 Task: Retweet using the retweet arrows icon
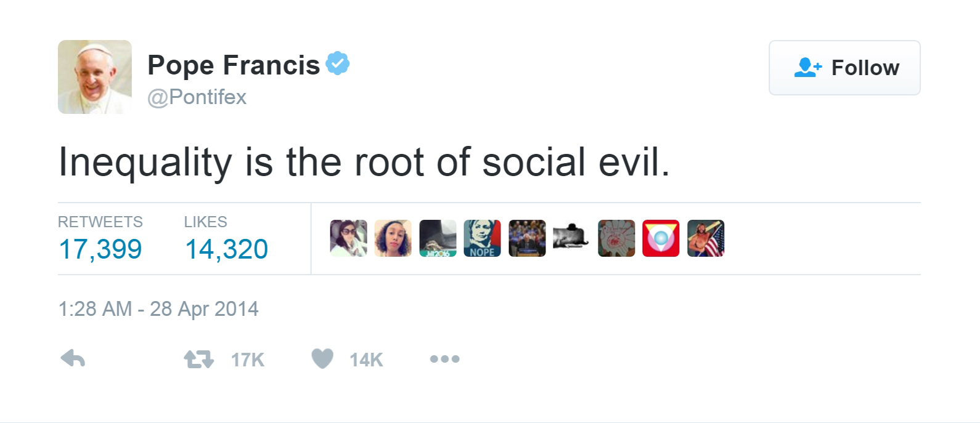(x=199, y=359)
